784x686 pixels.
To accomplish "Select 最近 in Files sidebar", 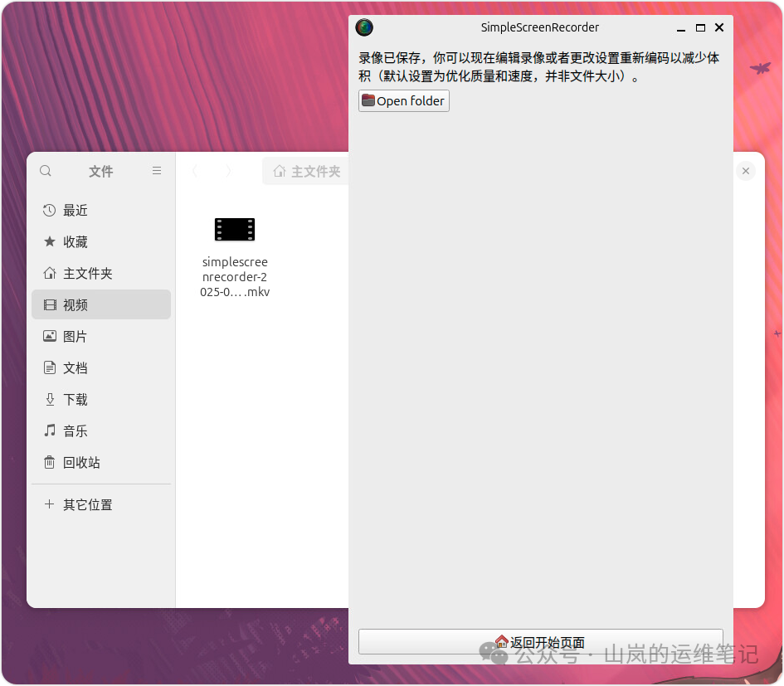I will (101, 211).
